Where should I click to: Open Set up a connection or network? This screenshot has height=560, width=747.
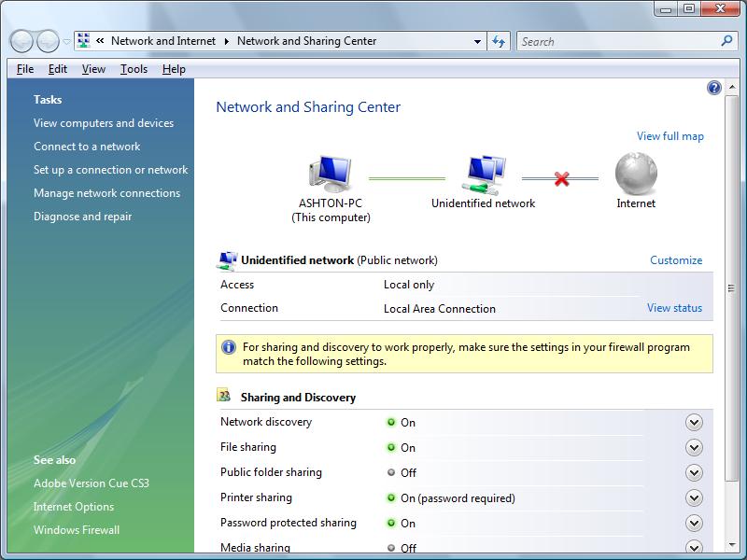tap(110, 170)
